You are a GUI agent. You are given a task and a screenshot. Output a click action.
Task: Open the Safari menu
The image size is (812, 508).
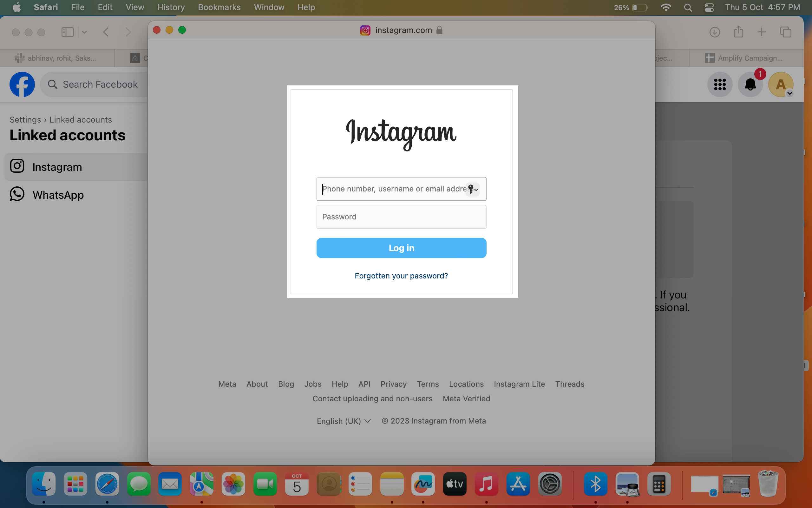[46, 7]
